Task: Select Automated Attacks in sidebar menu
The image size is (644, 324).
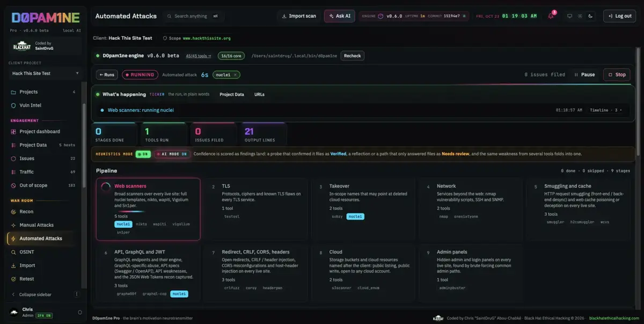Action: (41, 239)
